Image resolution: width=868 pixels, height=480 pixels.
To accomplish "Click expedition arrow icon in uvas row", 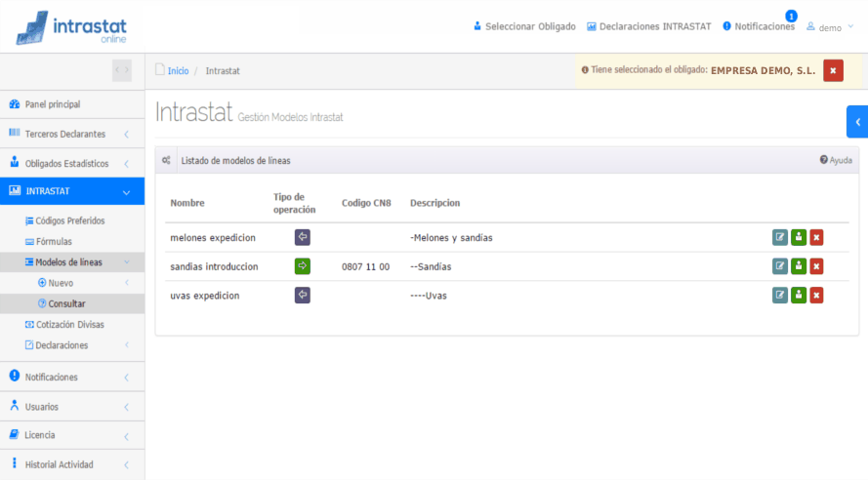I will [x=303, y=295].
